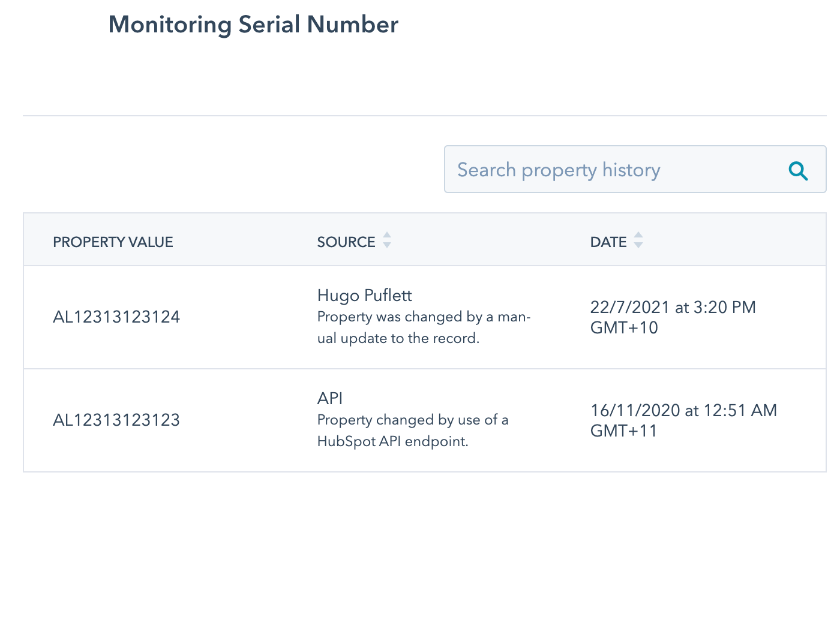This screenshot has width=840, height=620.
Task: Click the HubSpot API endpoint description
Action: [x=413, y=431]
